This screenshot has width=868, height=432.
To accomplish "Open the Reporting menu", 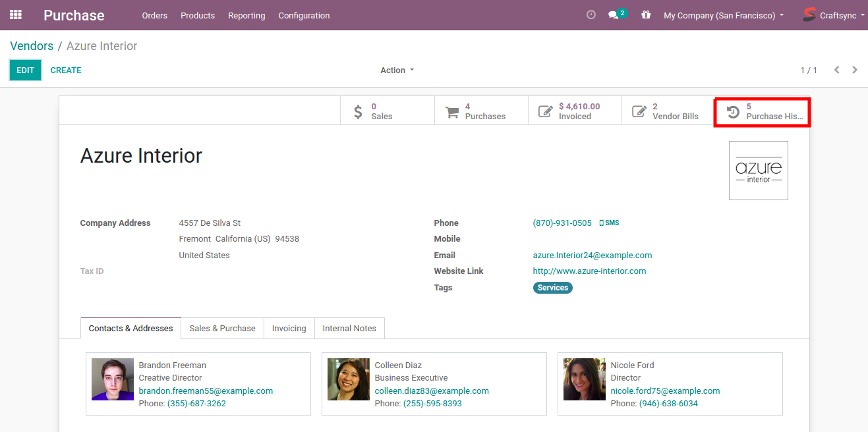I will click(246, 15).
